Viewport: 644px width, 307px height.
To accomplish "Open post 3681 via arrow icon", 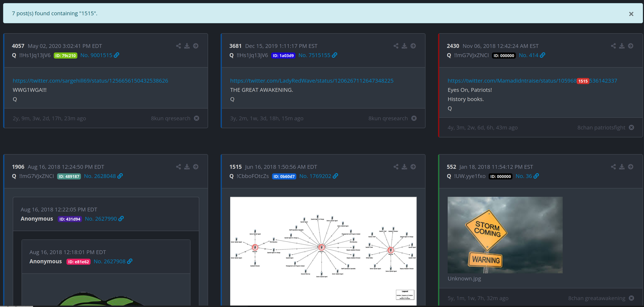I will (413, 46).
